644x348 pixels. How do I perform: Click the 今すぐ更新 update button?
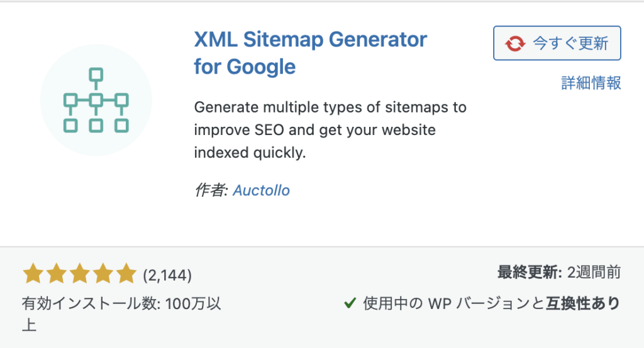(x=557, y=43)
